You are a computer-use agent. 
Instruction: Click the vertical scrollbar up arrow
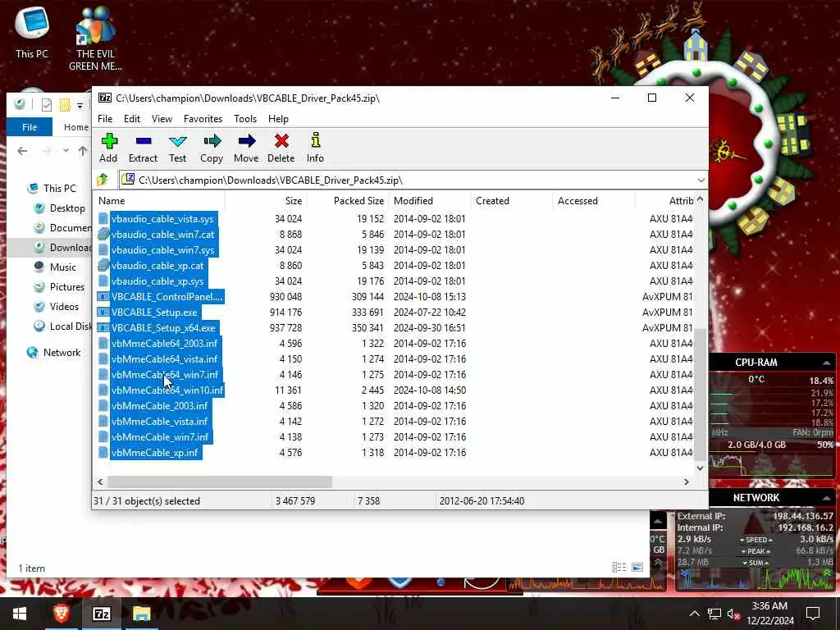700,200
